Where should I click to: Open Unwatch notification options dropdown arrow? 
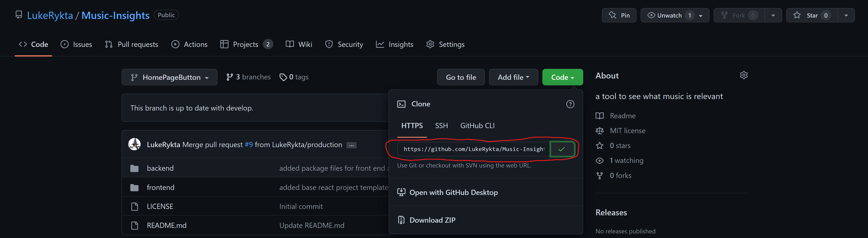[701, 16]
